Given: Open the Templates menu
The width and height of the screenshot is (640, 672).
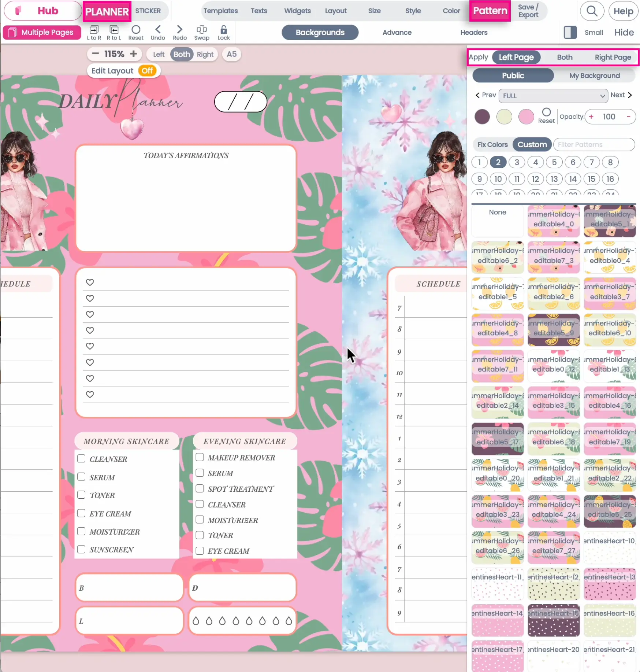Looking at the screenshot, I should [220, 11].
